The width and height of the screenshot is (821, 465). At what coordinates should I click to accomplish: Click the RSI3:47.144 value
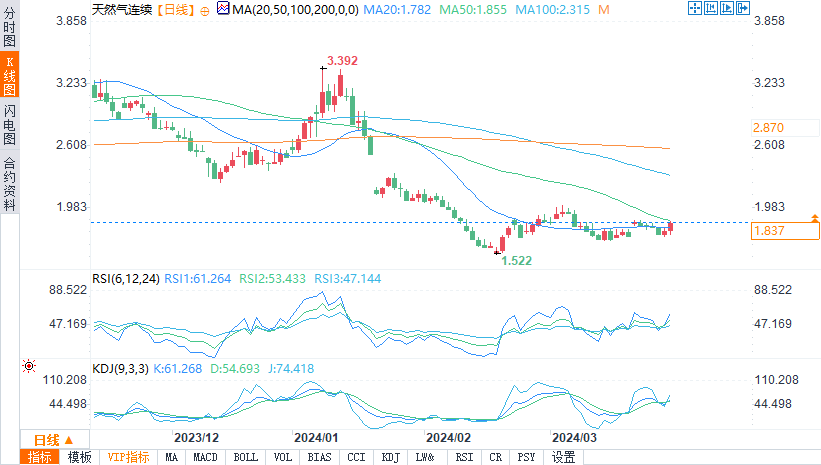[x=348, y=279]
